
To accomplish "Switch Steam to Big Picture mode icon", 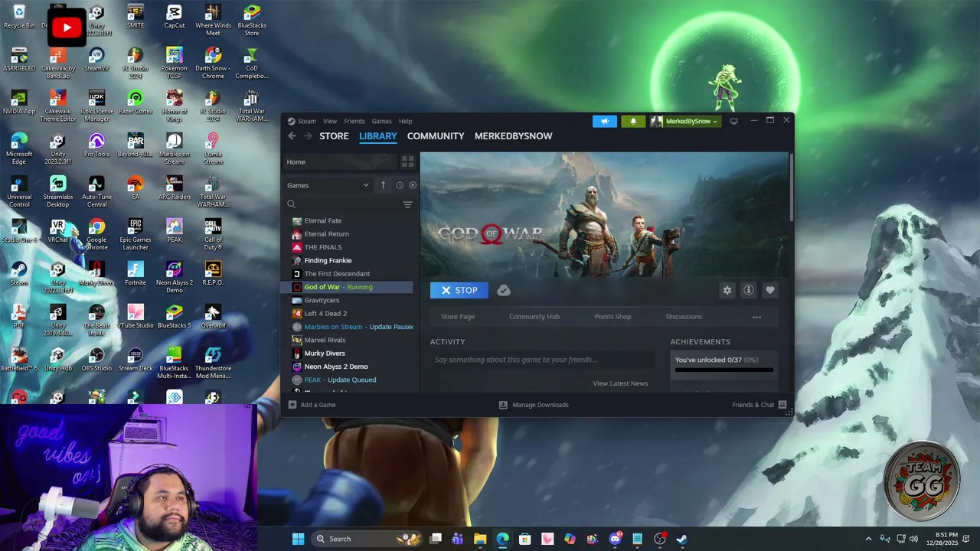I will (733, 121).
